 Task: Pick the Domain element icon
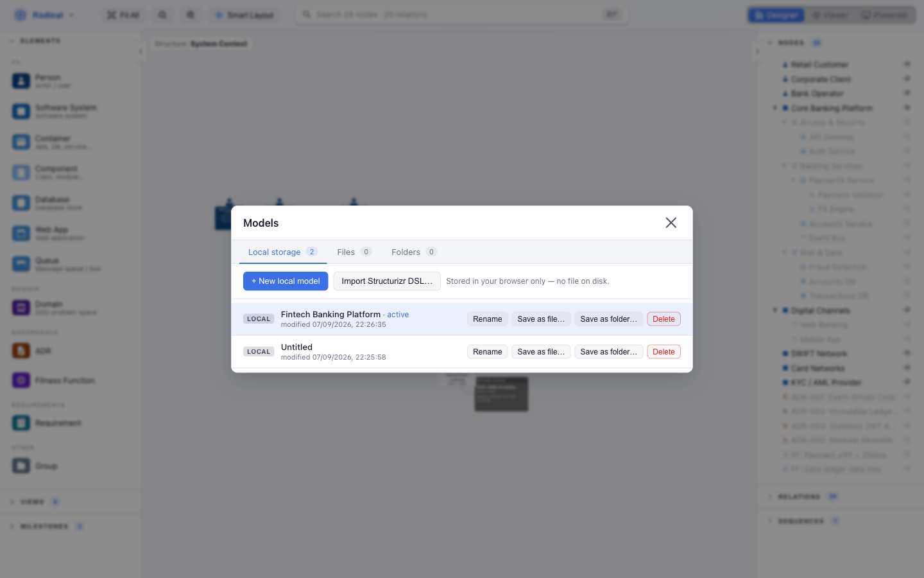pos(21,308)
